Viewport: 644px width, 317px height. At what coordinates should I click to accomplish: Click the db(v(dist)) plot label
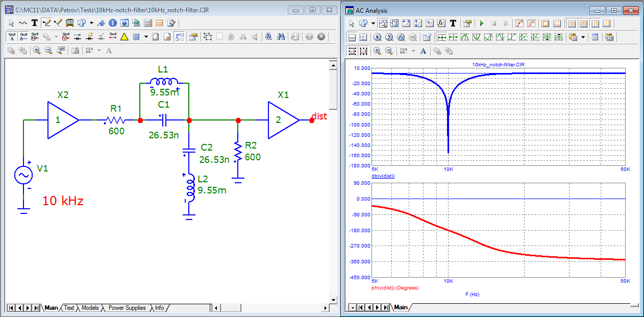[x=383, y=176]
